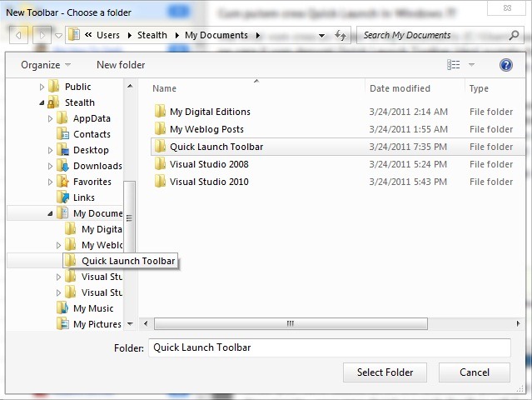
Task: Click the tree pane scroll up arrow
Action: [130, 86]
